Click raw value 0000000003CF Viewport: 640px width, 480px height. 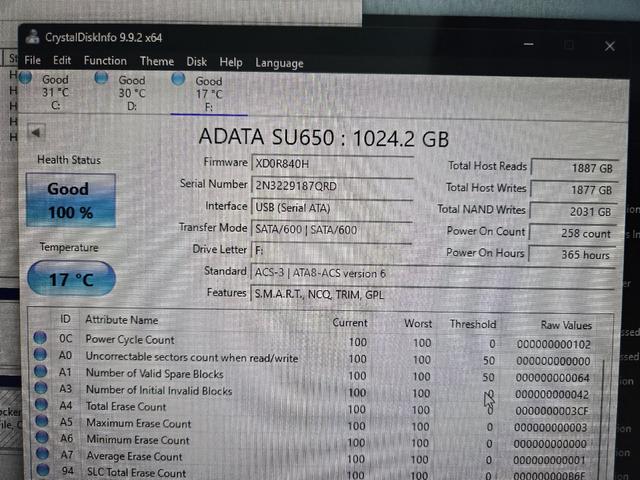tap(551, 411)
